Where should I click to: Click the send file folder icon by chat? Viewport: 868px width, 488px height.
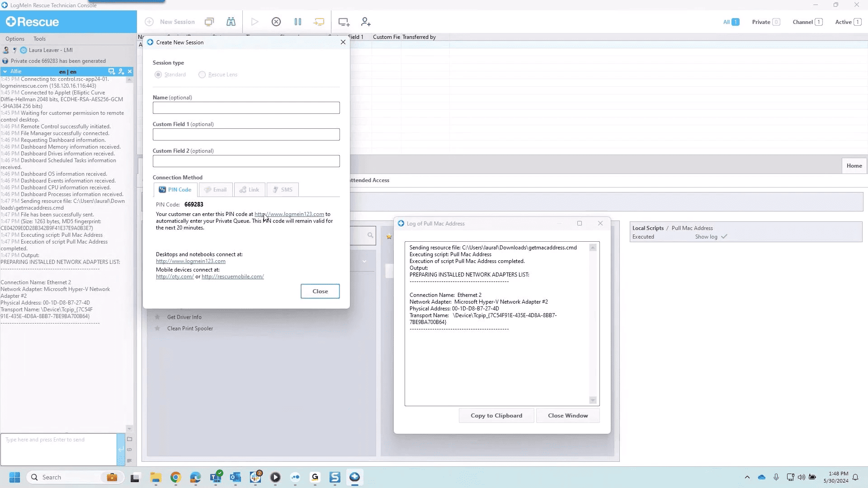coord(129,439)
